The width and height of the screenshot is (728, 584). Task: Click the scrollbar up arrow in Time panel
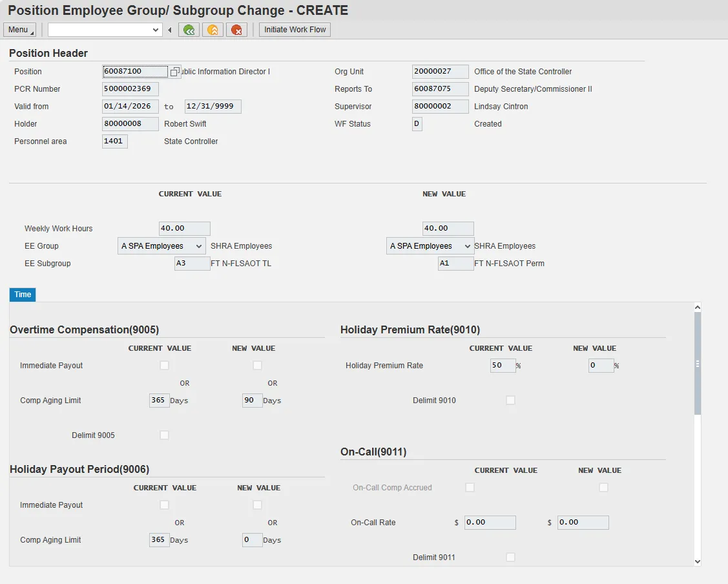(x=697, y=308)
